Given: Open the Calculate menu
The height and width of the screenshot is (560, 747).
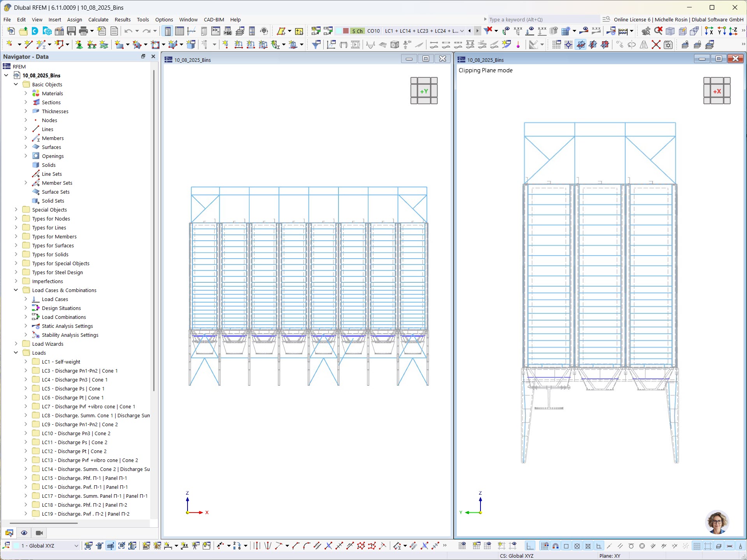Looking at the screenshot, I should click(x=98, y=19).
